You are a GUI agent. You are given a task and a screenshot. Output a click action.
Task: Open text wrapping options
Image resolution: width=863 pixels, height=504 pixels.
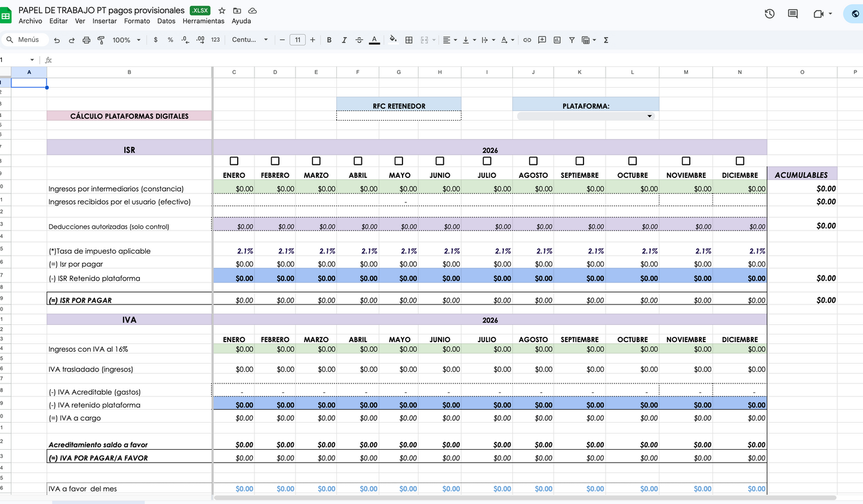488,40
